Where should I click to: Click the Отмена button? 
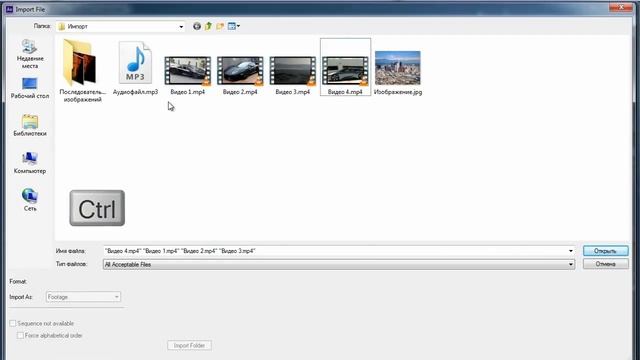click(x=605, y=264)
